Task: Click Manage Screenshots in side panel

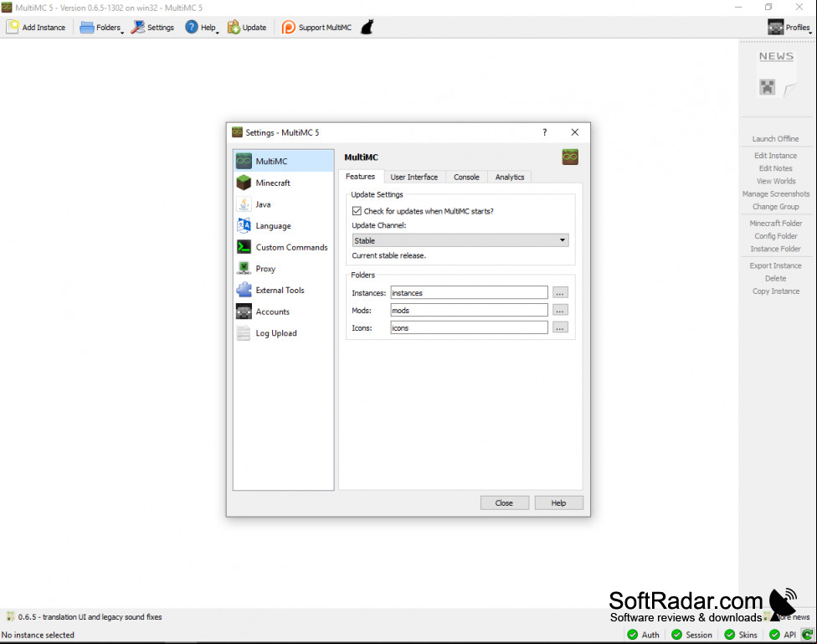Action: pyautogui.click(x=776, y=194)
